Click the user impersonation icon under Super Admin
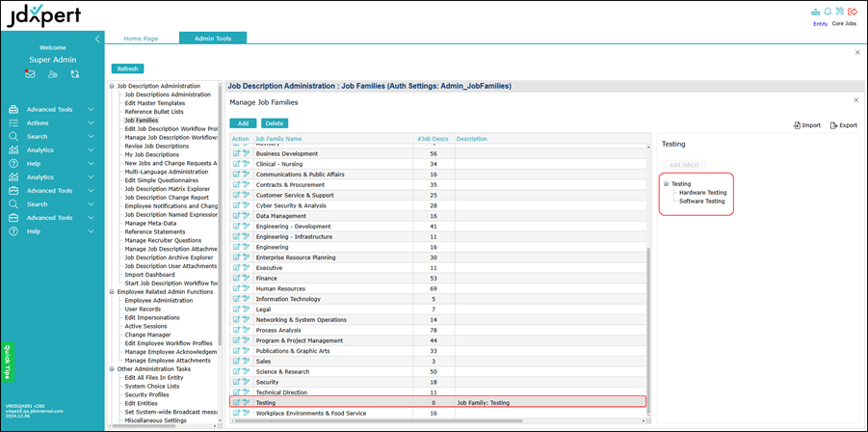The image size is (868, 432). 52,73
